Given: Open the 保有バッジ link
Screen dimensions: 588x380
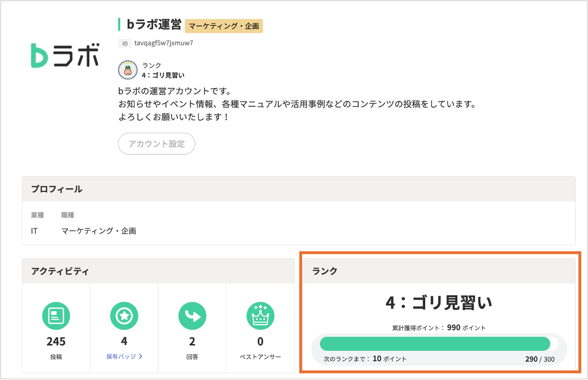Looking at the screenshot, I should (121, 357).
